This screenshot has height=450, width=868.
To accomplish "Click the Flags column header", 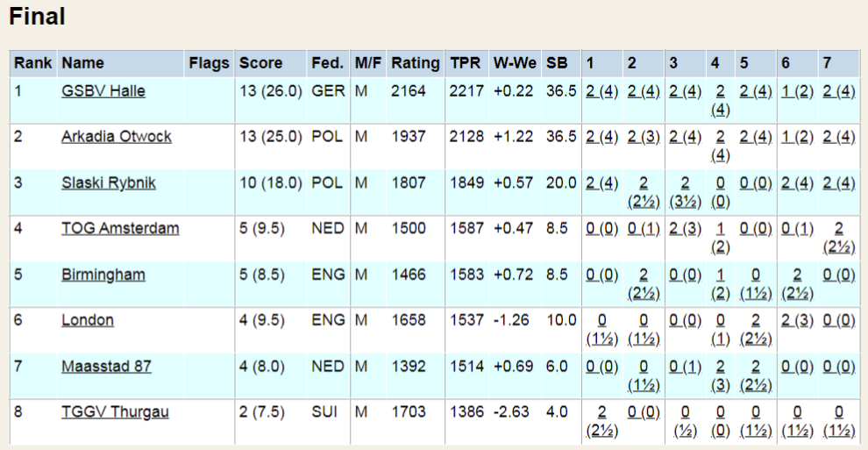I will [209, 63].
